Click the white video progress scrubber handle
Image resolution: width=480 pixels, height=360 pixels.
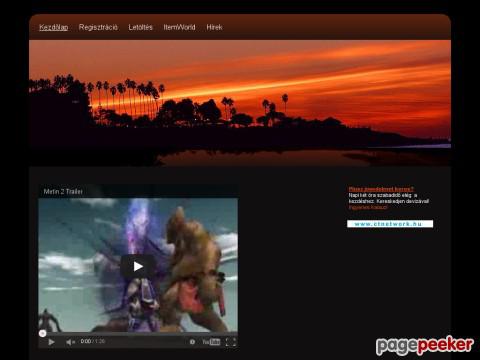tap(42, 333)
